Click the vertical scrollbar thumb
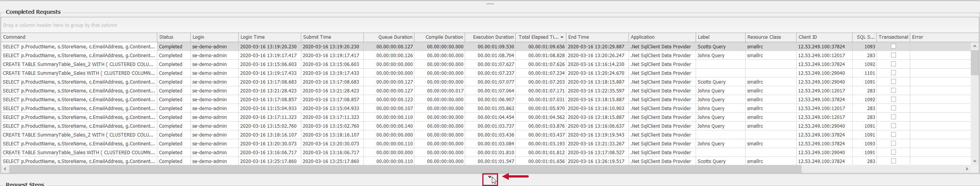Viewport: 980px width, 186px height. click(x=975, y=63)
